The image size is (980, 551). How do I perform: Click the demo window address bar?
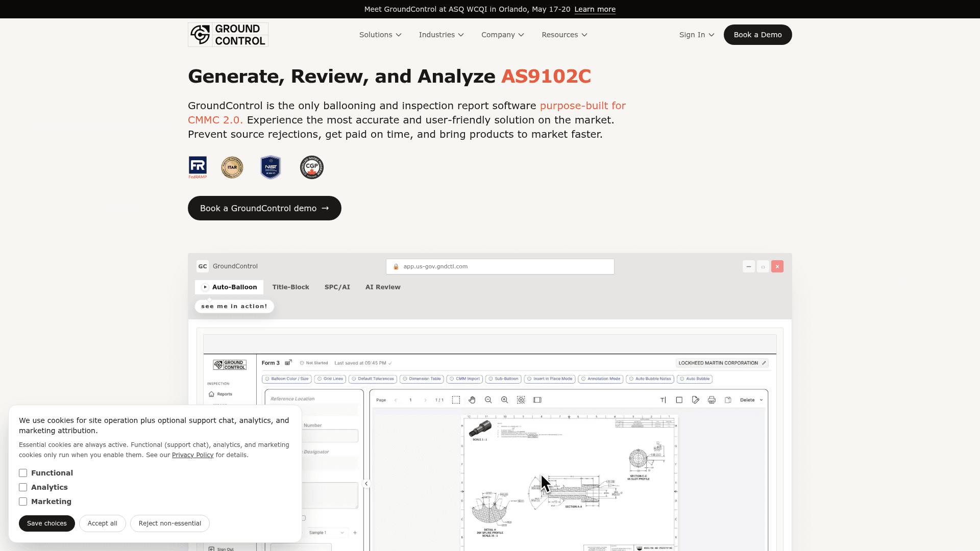coord(500,266)
